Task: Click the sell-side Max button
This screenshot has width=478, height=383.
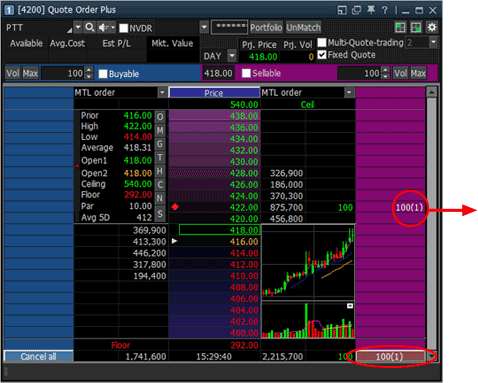Action: tap(418, 73)
